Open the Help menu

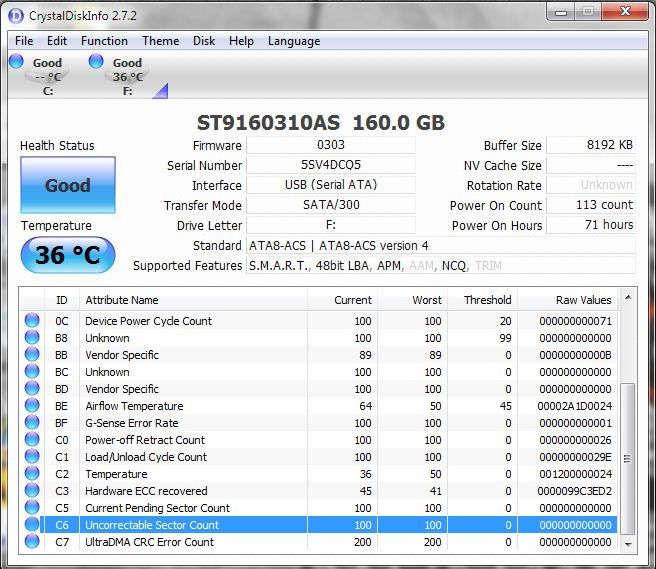[x=241, y=41]
